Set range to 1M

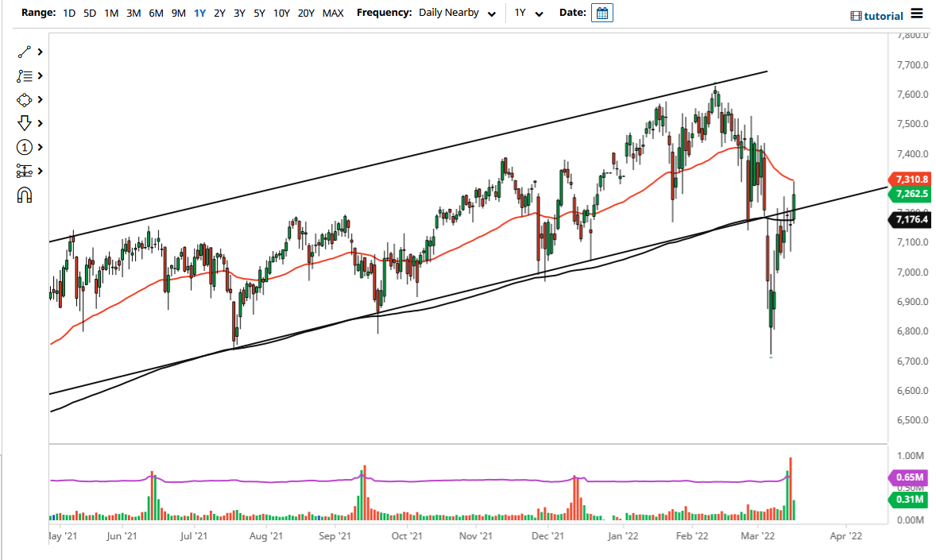(x=111, y=14)
